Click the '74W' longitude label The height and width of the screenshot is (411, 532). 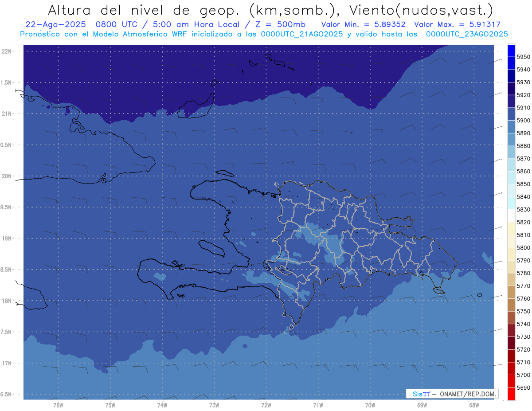tap(162, 405)
